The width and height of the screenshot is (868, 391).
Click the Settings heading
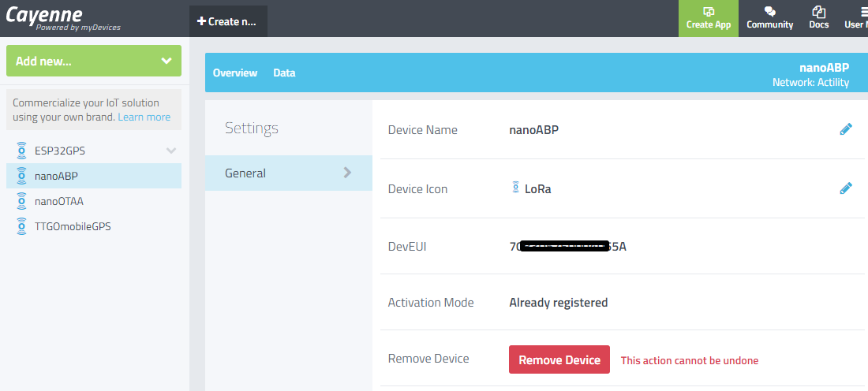[251, 128]
